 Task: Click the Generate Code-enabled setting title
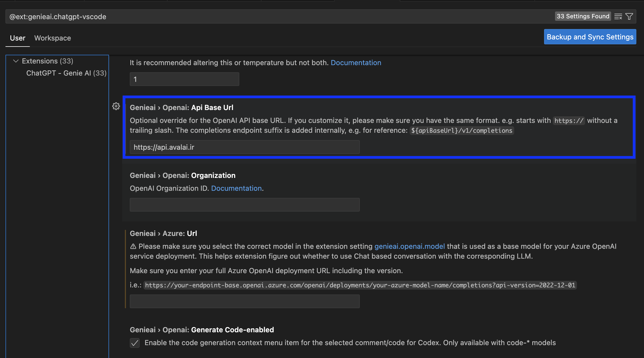click(x=202, y=330)
